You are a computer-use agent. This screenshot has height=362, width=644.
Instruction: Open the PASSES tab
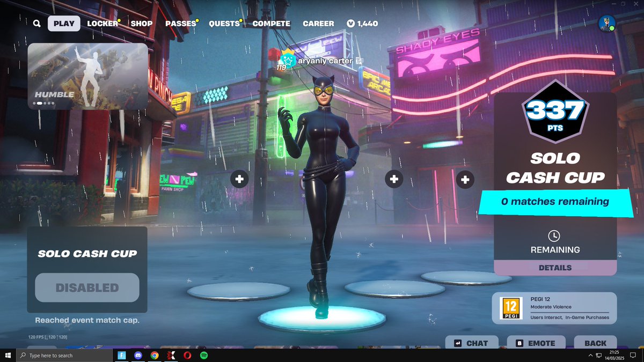181,24
